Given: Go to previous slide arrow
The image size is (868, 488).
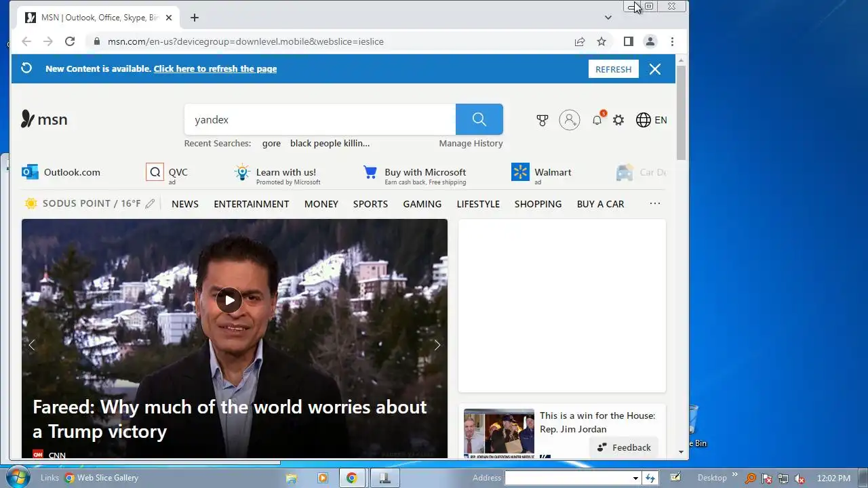Looking at the screenshot, I should [x=31, y=345].
